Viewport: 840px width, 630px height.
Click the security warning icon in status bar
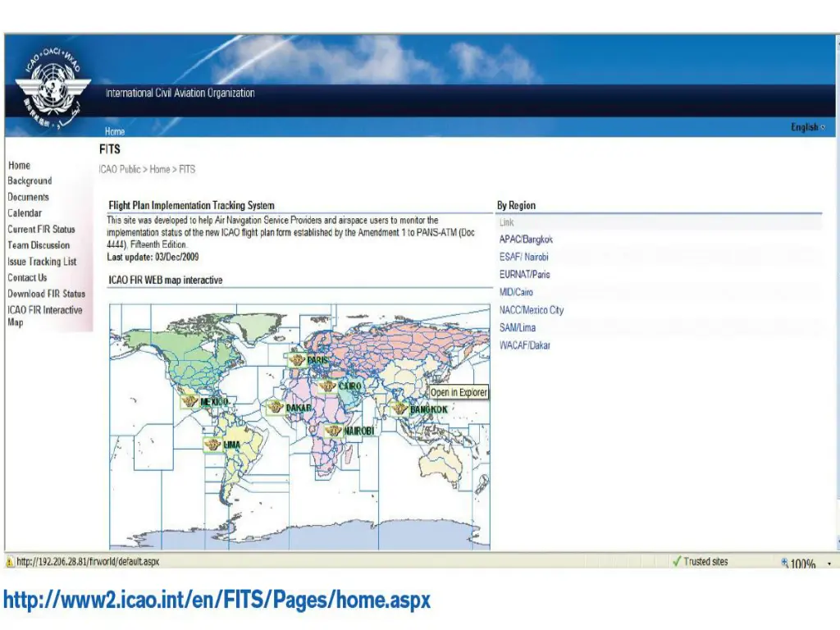coord(10,562)
